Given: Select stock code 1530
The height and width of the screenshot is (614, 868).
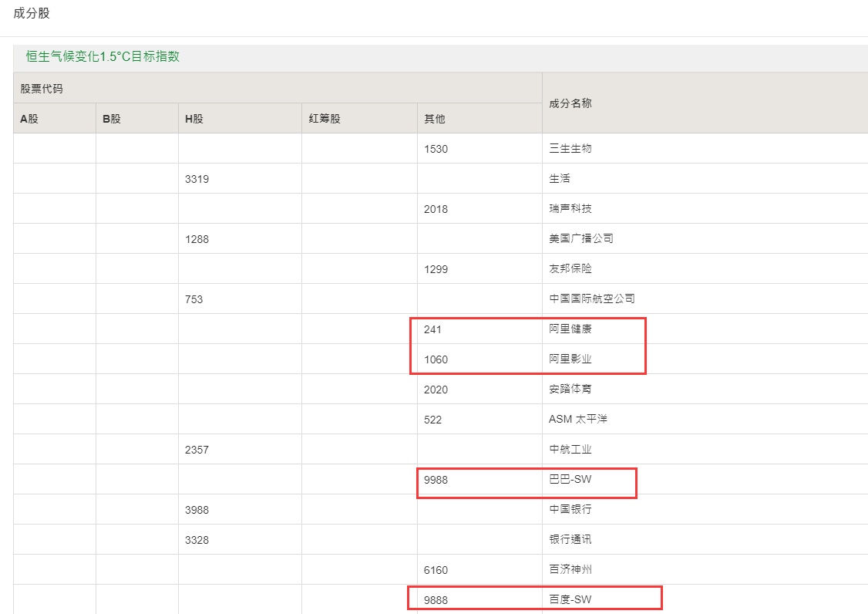Looking at the screenshot, I should tap(436, 149).
